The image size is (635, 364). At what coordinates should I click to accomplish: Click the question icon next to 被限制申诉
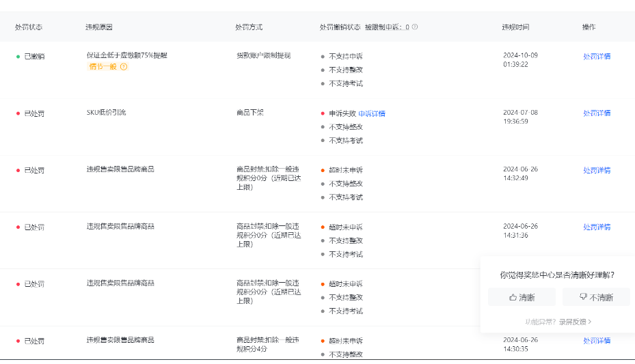415,27
